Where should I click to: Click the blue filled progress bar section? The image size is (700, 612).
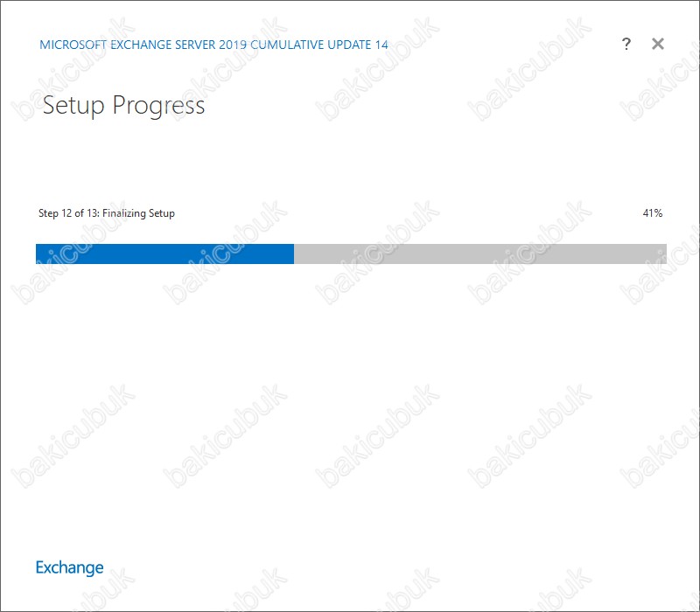coord(164,254)
